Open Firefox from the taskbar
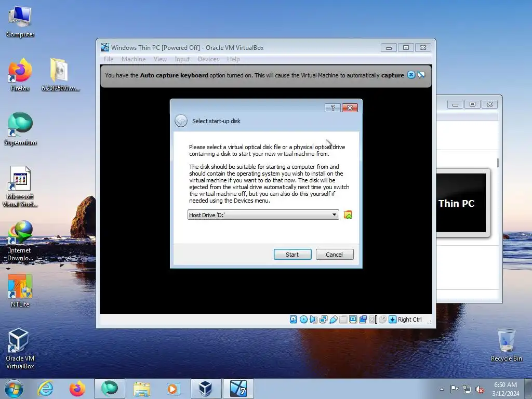532x399 pixels. point(77,389)
